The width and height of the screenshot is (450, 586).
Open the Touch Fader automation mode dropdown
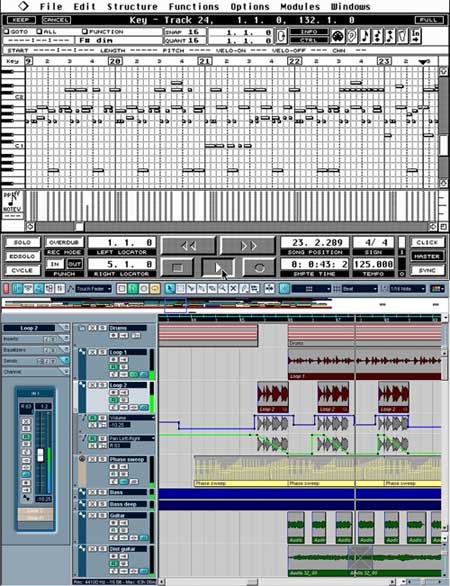pos(93,289)
